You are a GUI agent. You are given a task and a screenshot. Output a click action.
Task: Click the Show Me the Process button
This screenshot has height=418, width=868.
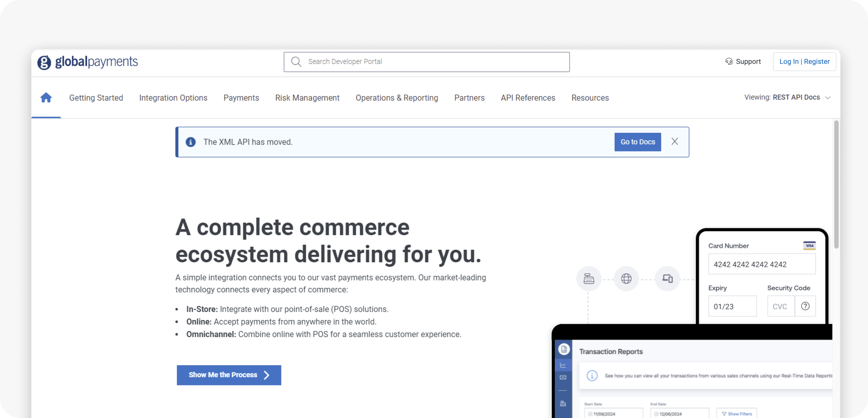(x=229, y=375)
